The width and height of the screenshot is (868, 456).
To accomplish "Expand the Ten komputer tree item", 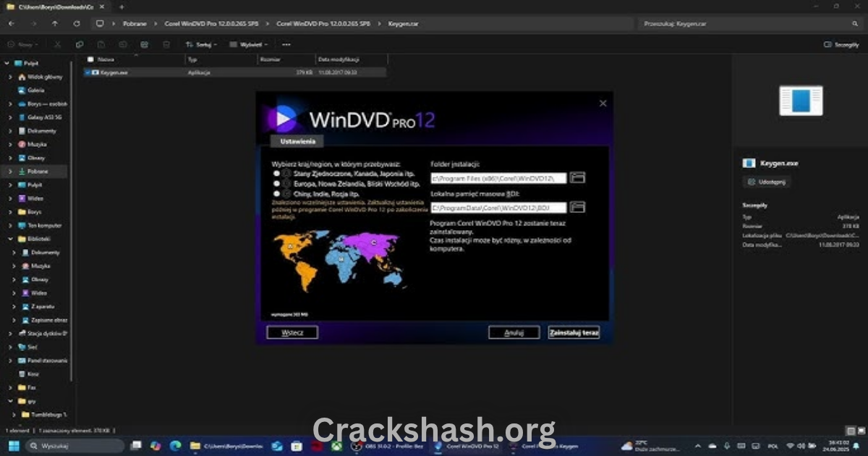I will pyautogui.click(x=10, y=225).
